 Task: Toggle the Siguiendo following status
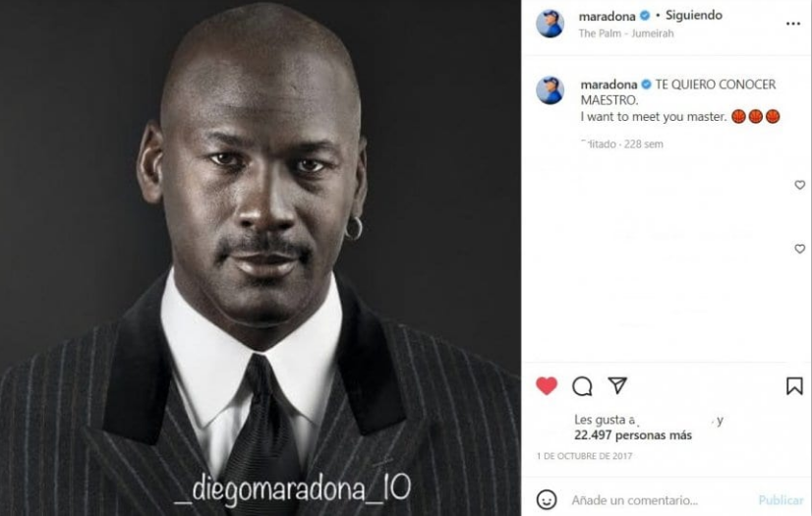click(693, 16)
